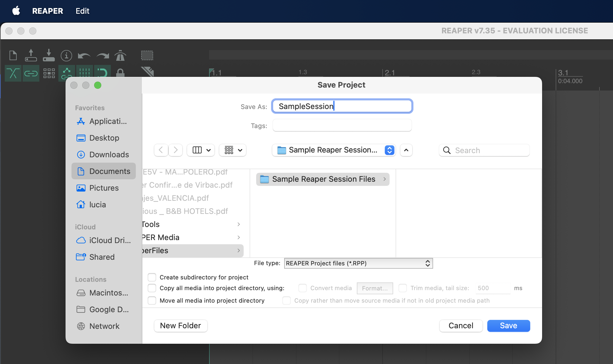Open the REAPER application menu
The width and height of the screenshot is (613, 364).
tap(47, 11)
